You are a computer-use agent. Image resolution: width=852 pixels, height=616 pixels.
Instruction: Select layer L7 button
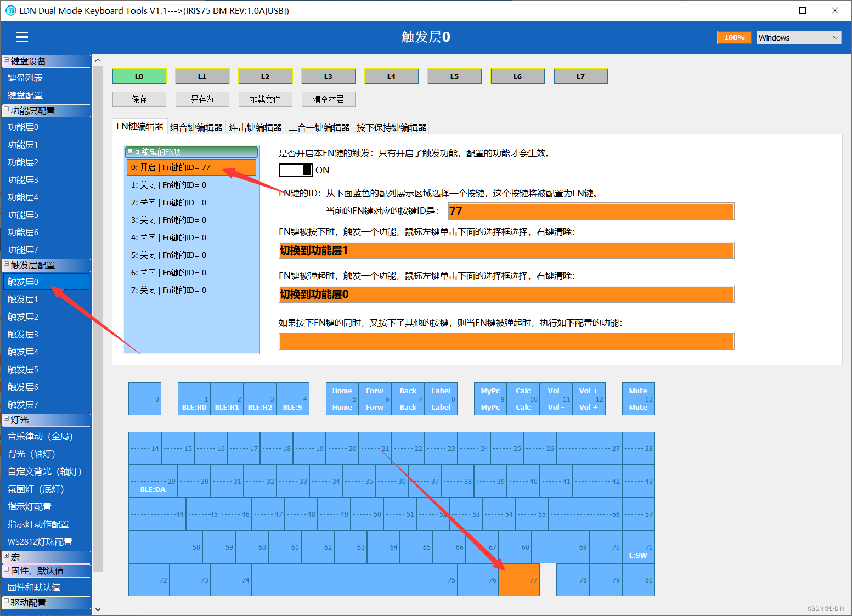[581, 76]
